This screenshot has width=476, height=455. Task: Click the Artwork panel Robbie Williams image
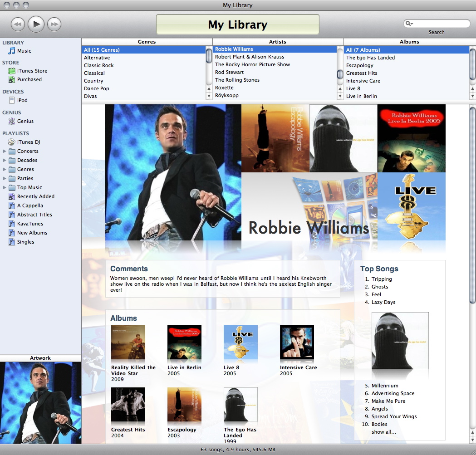pos(41,403)
